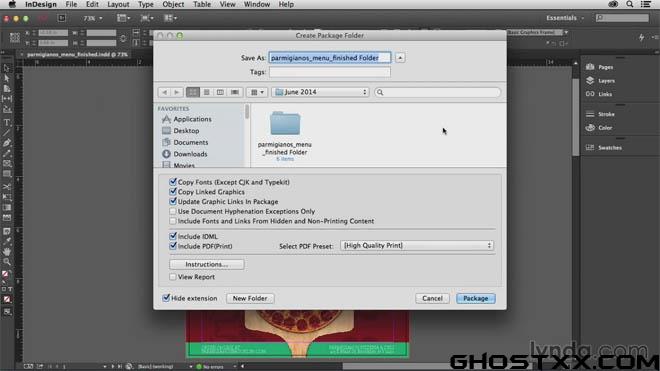
Task: Toggle Include IDML checkbox
Action: coord(173,236)
